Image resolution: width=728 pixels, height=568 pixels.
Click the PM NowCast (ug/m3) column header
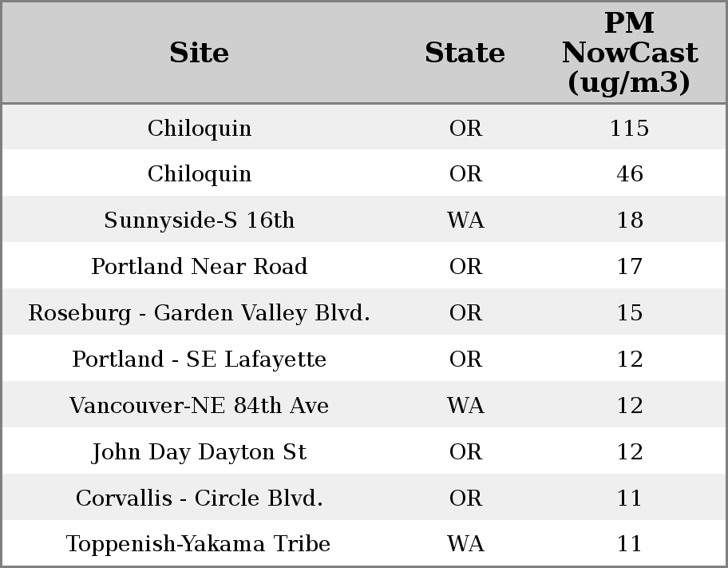click(x=629, y=53)
